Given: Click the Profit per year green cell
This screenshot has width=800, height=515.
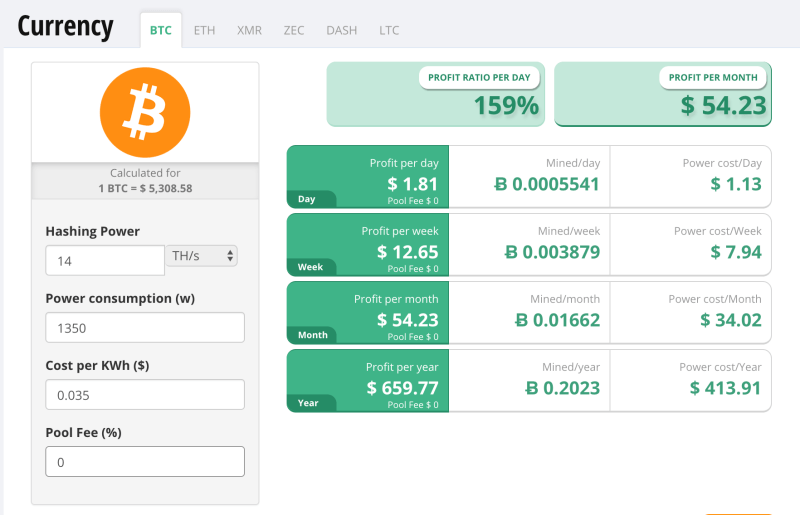Looking at the screenshot, I should click(368, 380).
